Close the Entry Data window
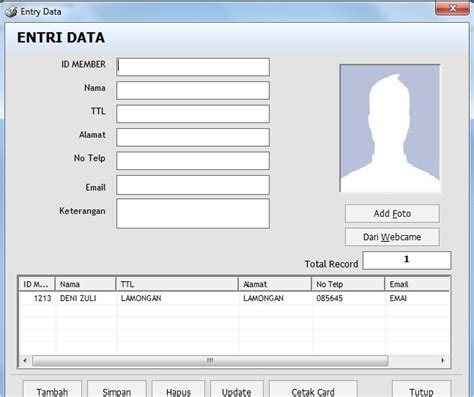 coord(452,8)
